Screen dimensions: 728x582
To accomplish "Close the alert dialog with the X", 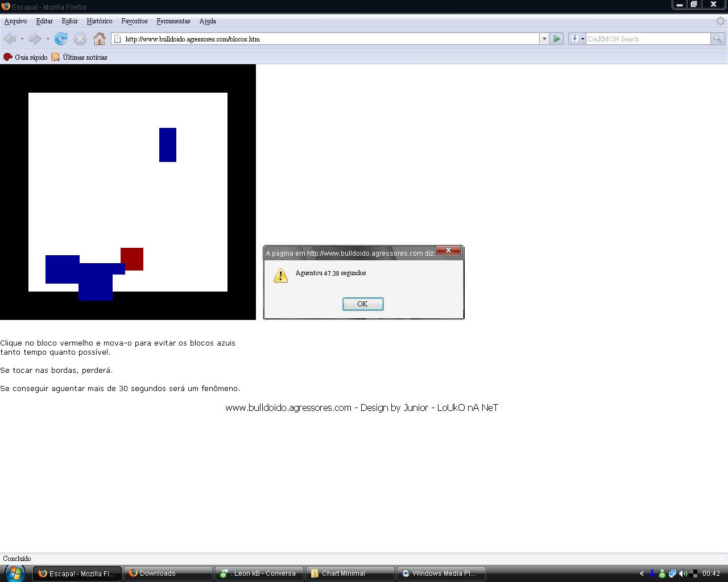I will tap(448, 251).
